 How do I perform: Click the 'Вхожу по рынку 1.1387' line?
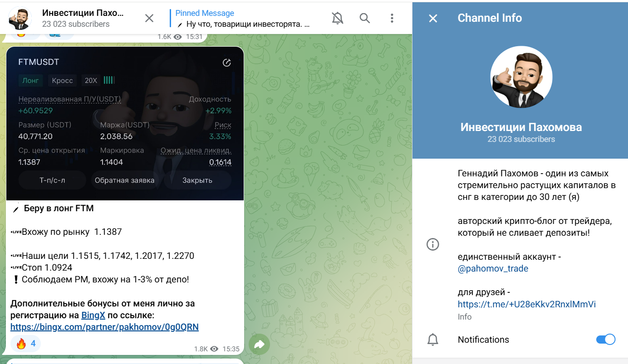pyautogui.click(x=72, y=232)
